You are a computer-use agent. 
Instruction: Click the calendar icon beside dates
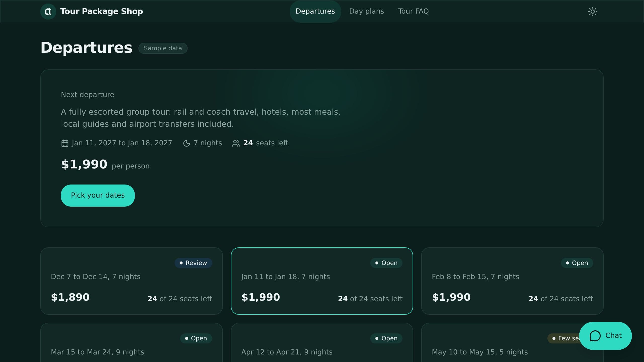[x=65, y=143]
